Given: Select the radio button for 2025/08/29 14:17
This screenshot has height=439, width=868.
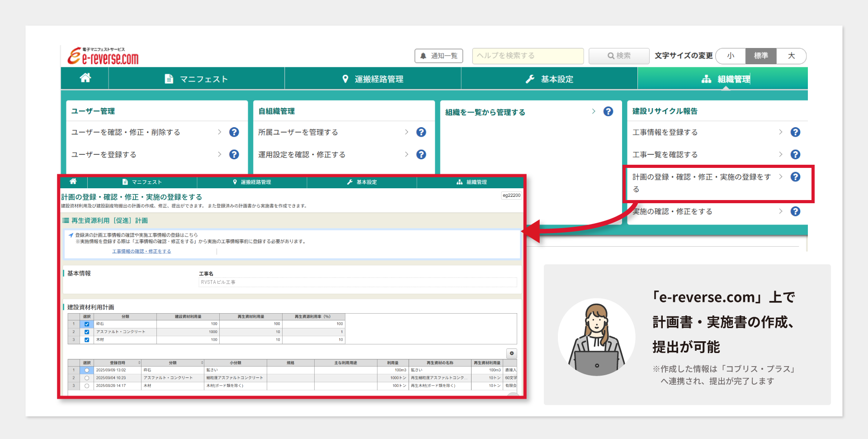Looking at the screenshot, I should pos(87,386).
